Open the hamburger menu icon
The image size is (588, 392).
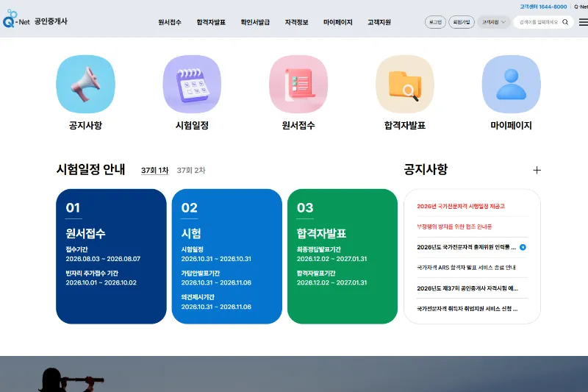(583, 22)
